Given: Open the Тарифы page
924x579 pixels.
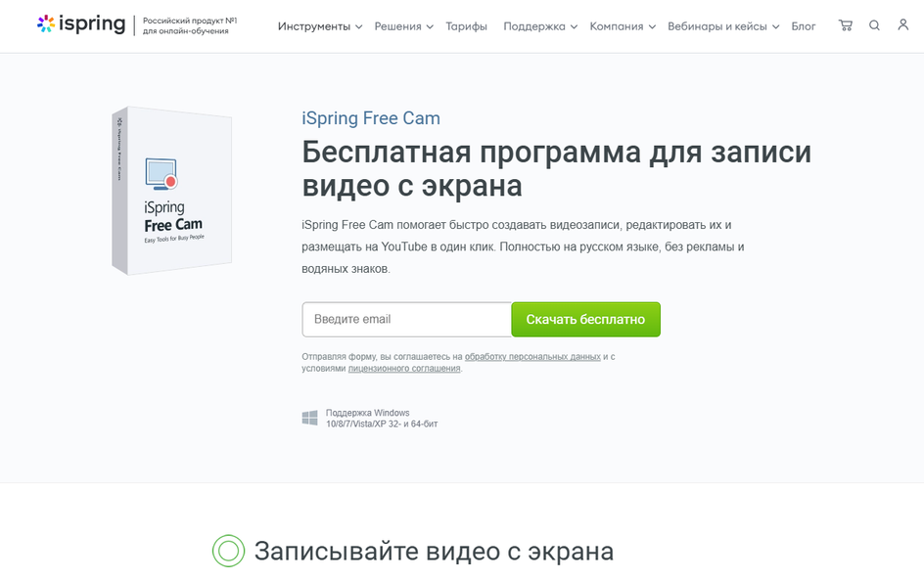Looking at the screenshot, I should pos(466,26).
